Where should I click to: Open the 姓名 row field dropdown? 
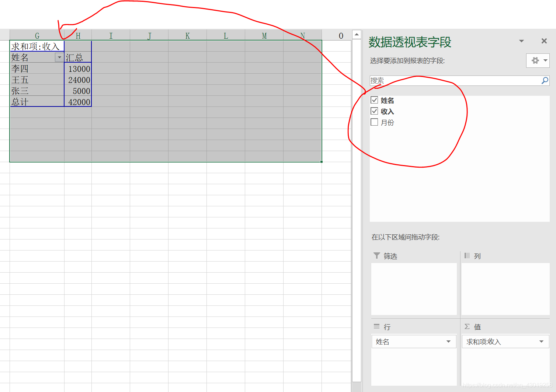pyautogui.click(x=448, y=342)
